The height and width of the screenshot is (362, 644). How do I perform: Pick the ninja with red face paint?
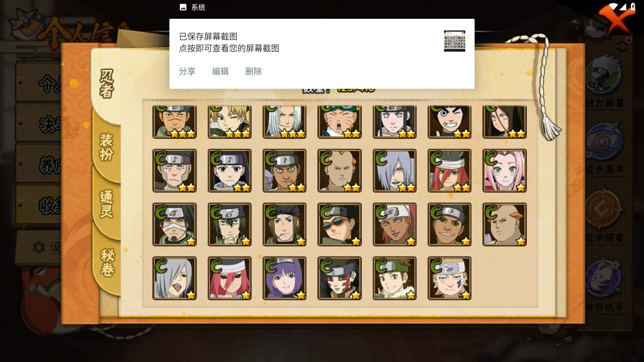coord(339,278)
